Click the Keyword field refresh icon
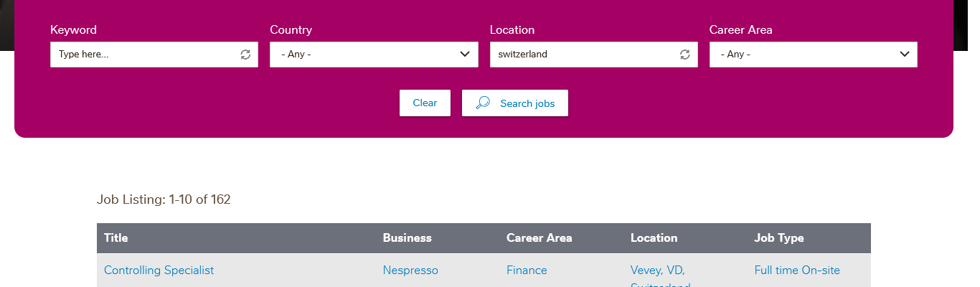The height and width of the screenshot is (287, 980). [245, 55]
